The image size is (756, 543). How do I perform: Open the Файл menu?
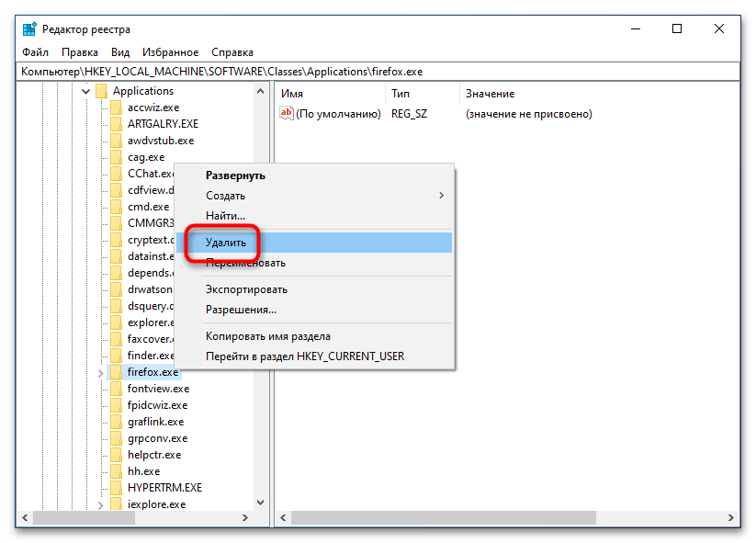click(x=35, y=52)
